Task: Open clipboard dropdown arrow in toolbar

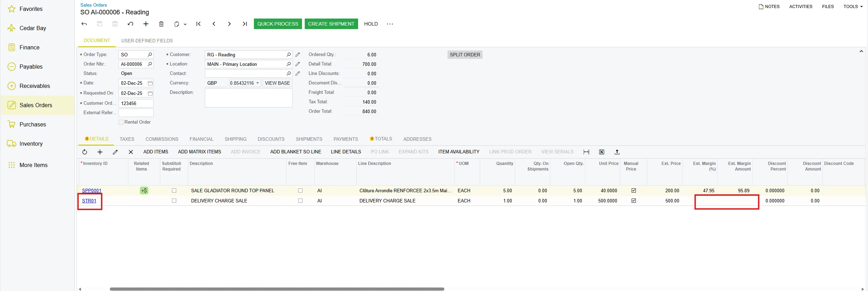Action: point(185,24)
